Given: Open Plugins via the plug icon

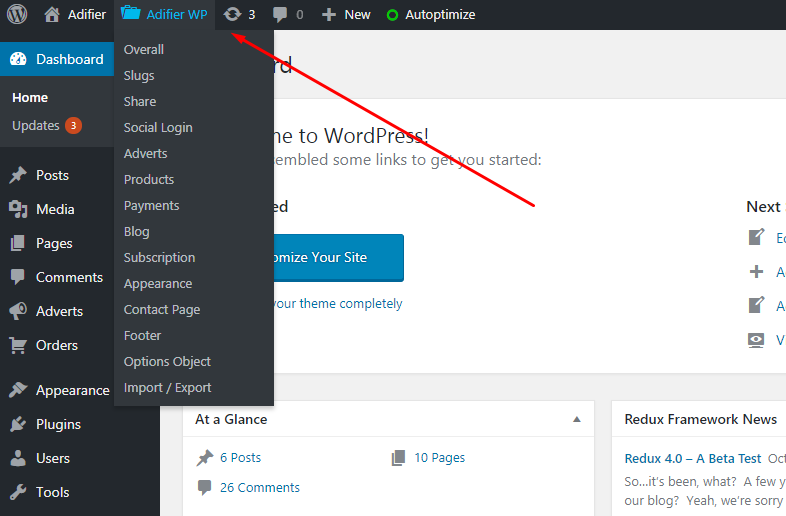Looking at the screenshot, I should pyautogui.click(x=18, y=424).
